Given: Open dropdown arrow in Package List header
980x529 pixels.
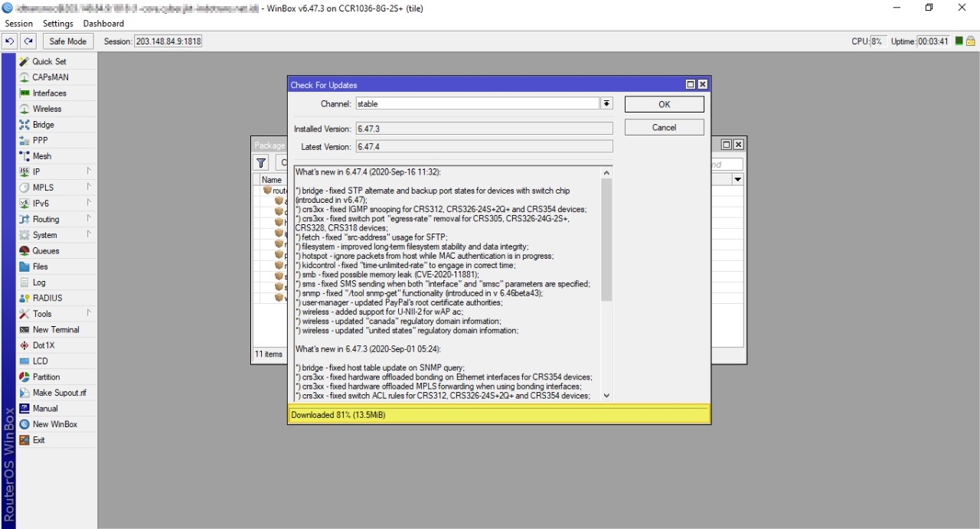Looking at the screenshot, I should (x=737, y=179).
